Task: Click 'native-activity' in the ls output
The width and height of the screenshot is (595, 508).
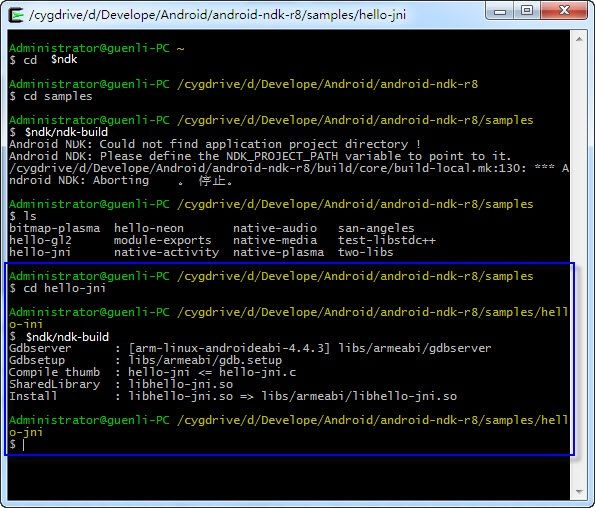Action: point(166,252)
